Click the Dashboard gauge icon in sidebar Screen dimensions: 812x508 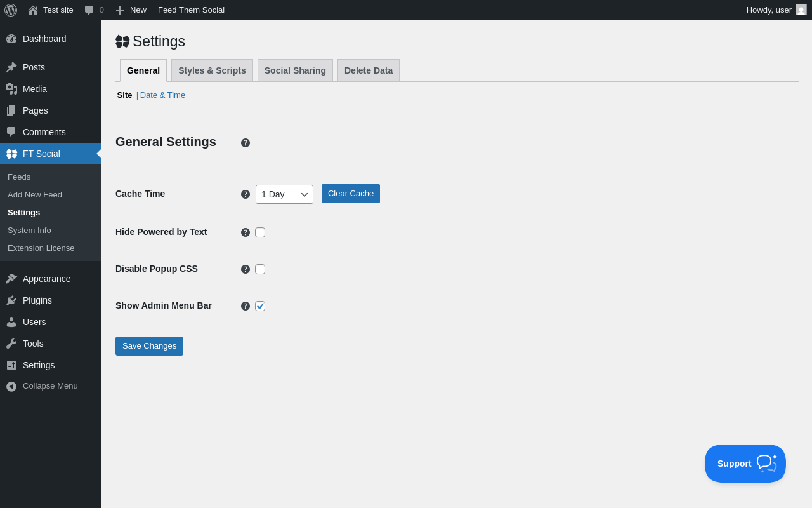point(11,39)
